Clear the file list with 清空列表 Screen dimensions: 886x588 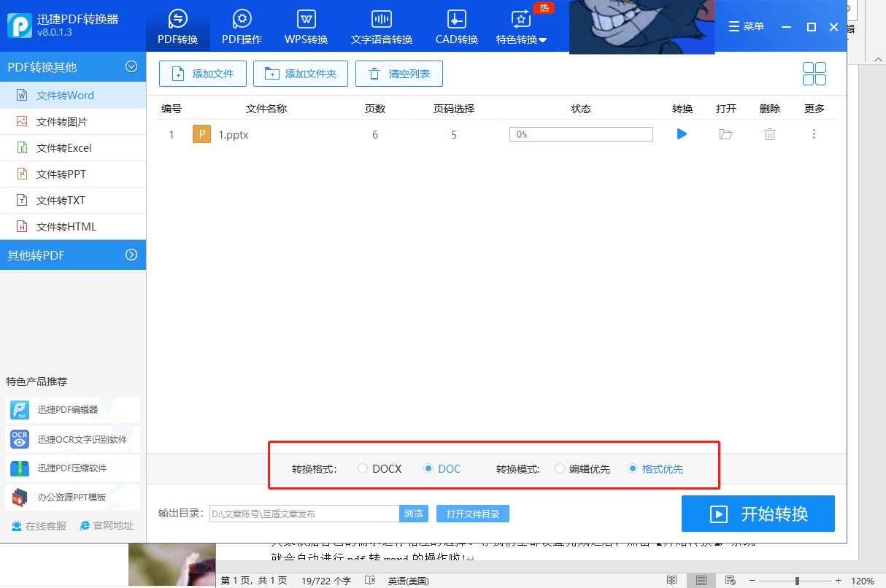point(398,74)
